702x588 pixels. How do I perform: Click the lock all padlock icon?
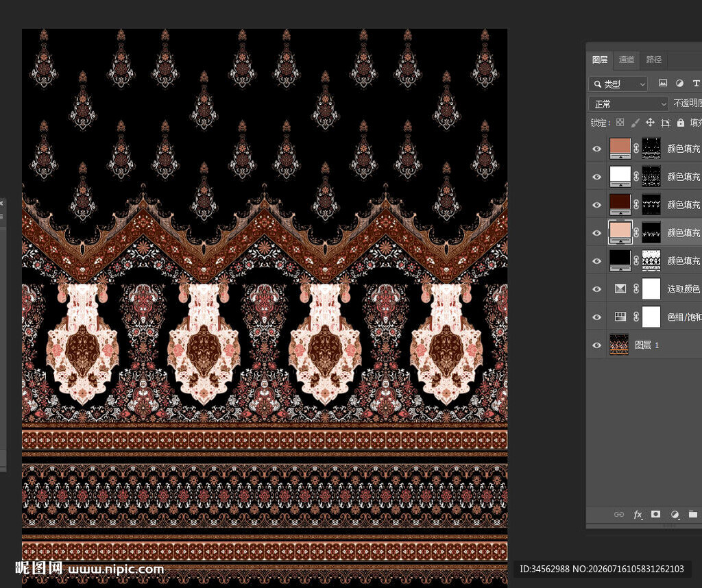coord(681,123)
